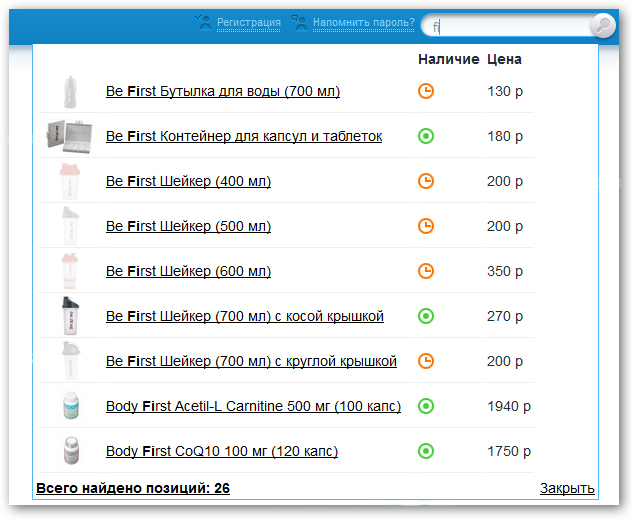Open round-lid 700 мл shaker thumbnail

point(71,361)
